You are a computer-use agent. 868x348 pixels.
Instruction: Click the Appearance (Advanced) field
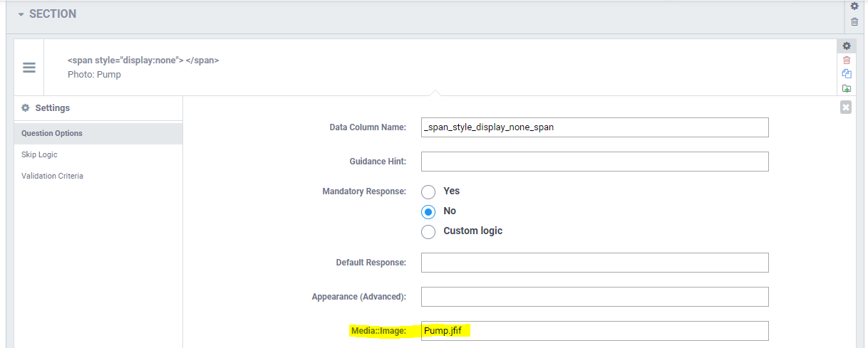(594, 297)
